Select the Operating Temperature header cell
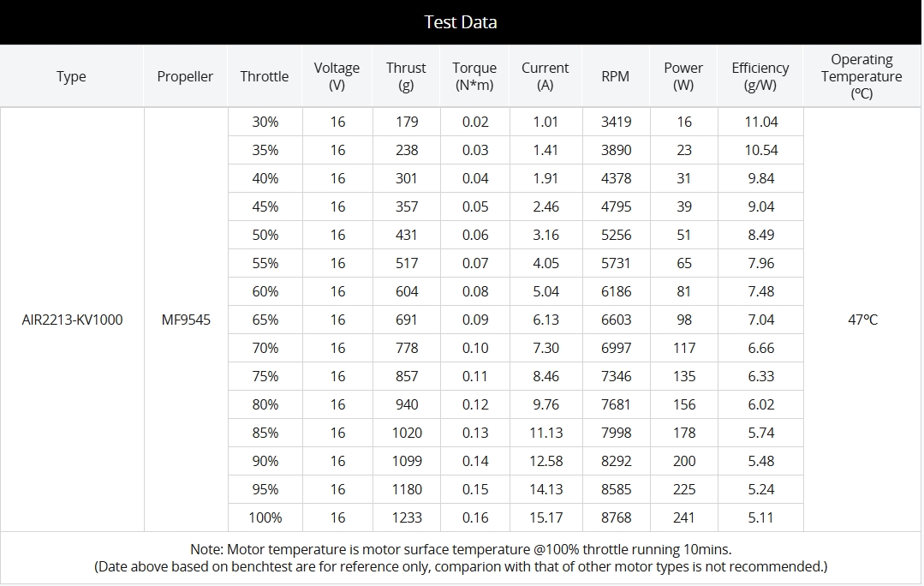924x586 pixels. [861, 76]
